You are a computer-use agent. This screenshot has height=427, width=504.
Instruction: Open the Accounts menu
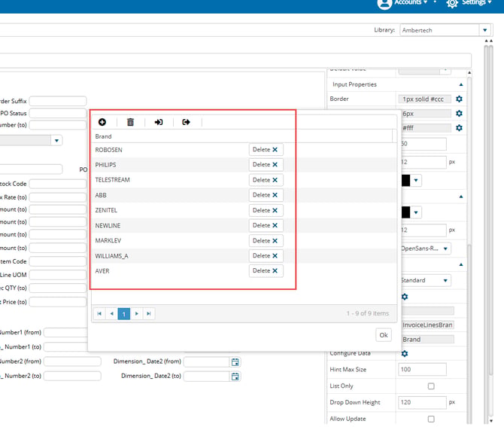411,2
